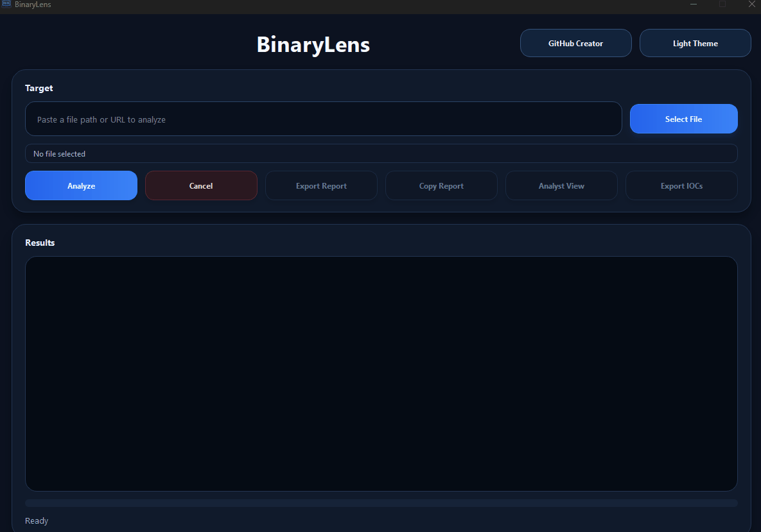Start analysis with the Analyze button
This screenshot has height=532, width=761.
coord(81,185)
